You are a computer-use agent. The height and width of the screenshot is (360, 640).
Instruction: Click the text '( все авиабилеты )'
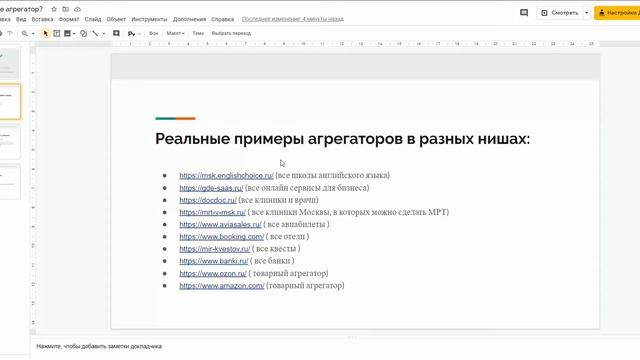[296, 224]
